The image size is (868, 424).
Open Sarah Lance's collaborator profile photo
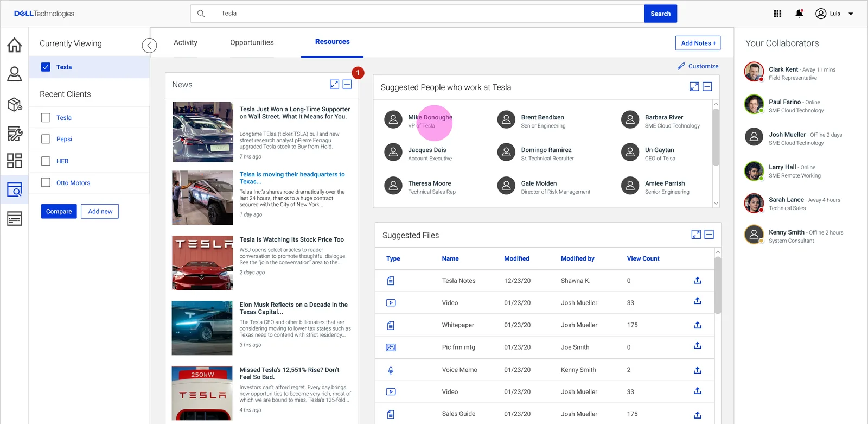754,203
